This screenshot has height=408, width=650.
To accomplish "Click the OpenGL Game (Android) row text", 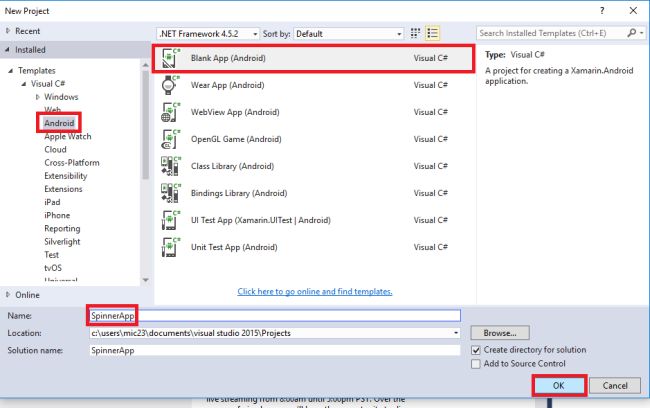I will click(236, 139).
